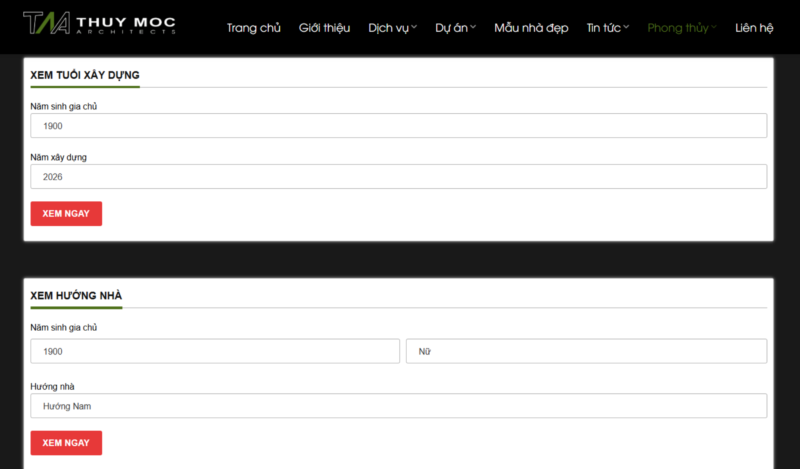Open the Giới thiệu menu item
Viewport: 800px width, 469px height.
click(324, 28)
